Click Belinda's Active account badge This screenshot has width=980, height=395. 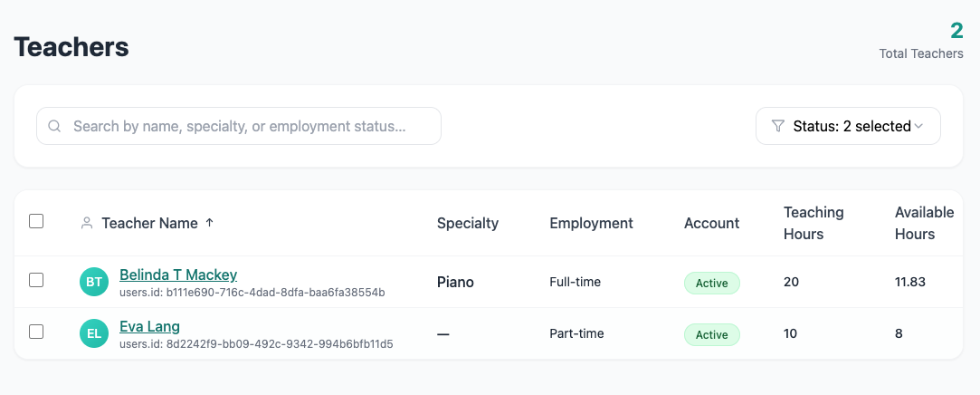711,284
